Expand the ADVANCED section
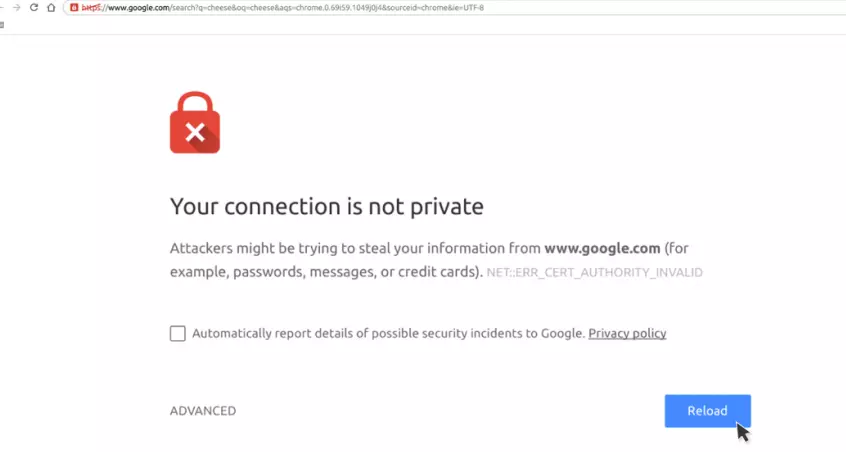This screenshot has height=452, width=846. 203,411
